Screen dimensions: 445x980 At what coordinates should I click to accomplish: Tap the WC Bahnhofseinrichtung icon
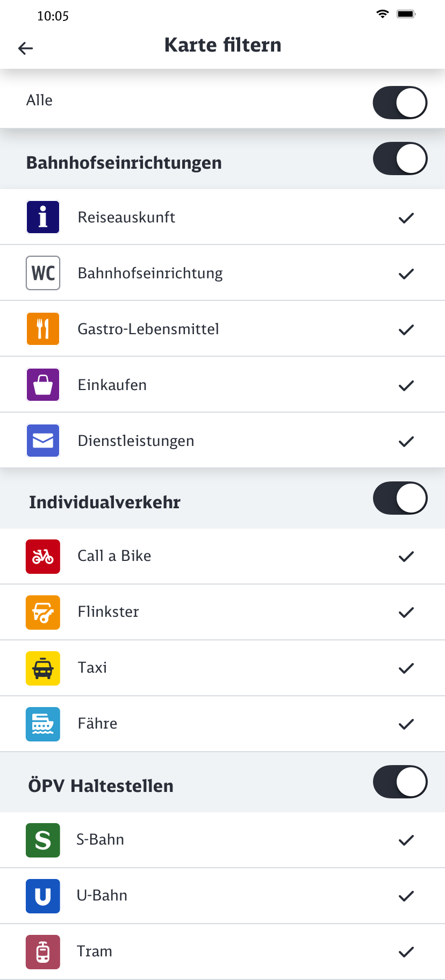coord(43,273)
